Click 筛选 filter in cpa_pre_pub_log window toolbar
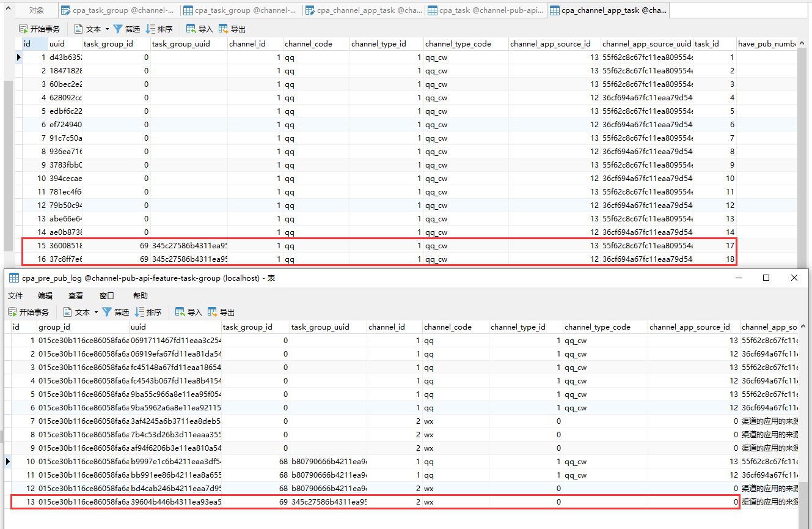This screenshot has height=529, width=812. click(115, 312)
